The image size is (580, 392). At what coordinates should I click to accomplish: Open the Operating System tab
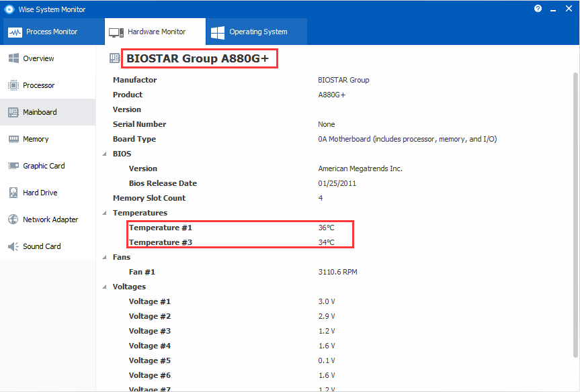coord(256,32)
